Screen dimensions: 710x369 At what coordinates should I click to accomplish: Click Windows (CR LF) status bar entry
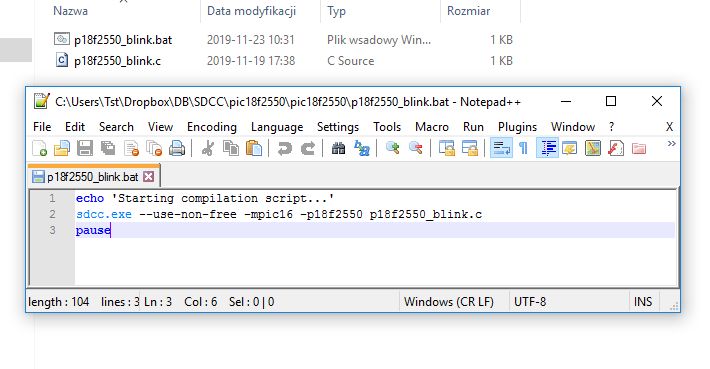(x=449, y=302)
